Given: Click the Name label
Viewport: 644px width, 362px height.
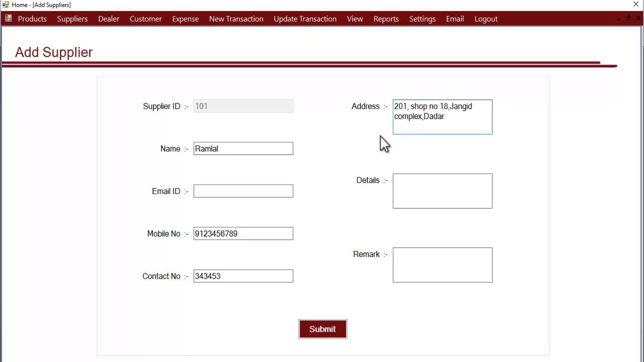Looking at the screenshot, I should click(171, 149).
